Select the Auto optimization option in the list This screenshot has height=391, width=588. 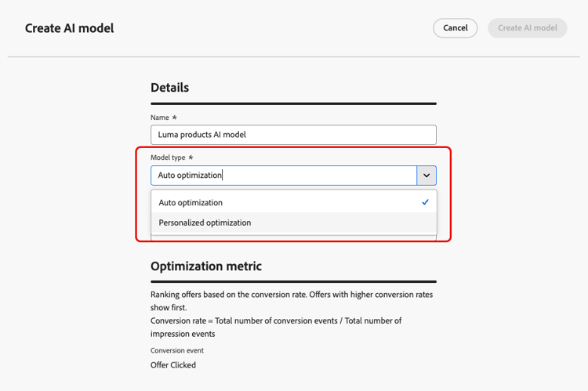[191, 203]
